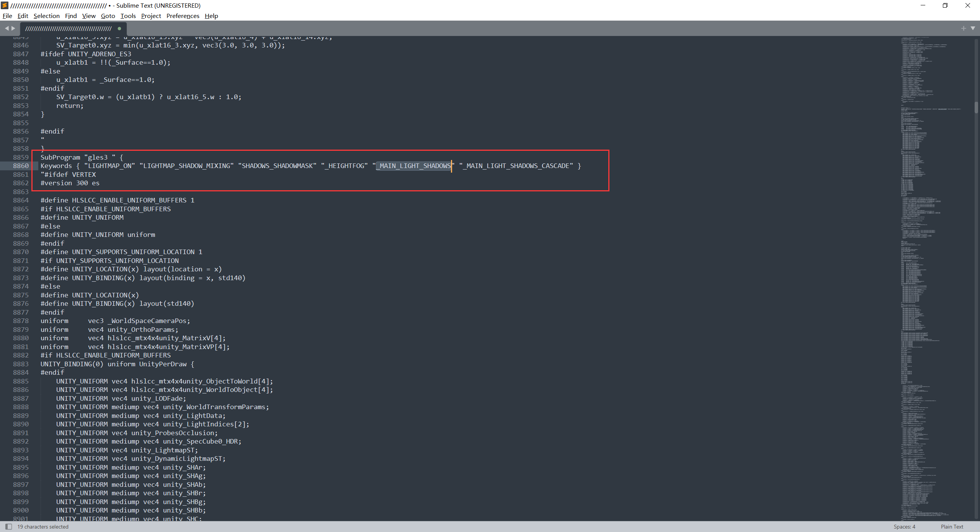Click "#version 300 es" line
The image size is (980, 532).
[x=70, y=183]
